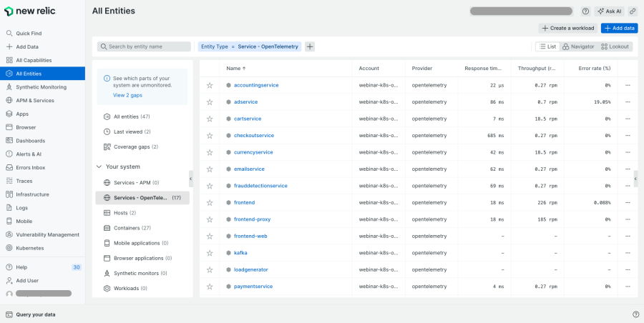Expand the right side panel handle

tap(636, 179)
